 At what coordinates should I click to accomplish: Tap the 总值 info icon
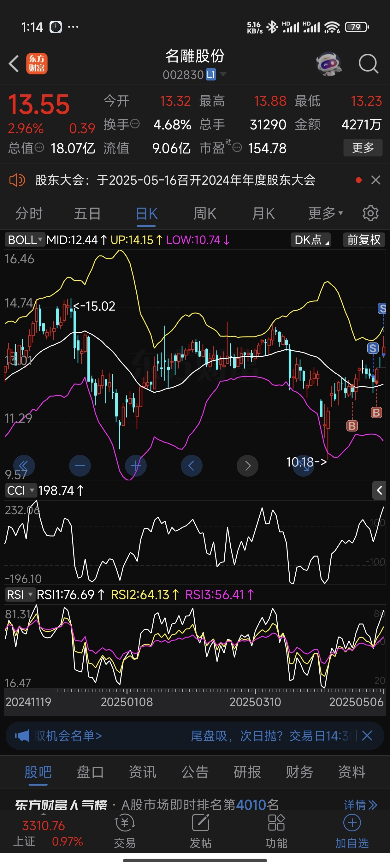[x=39, y=147]
